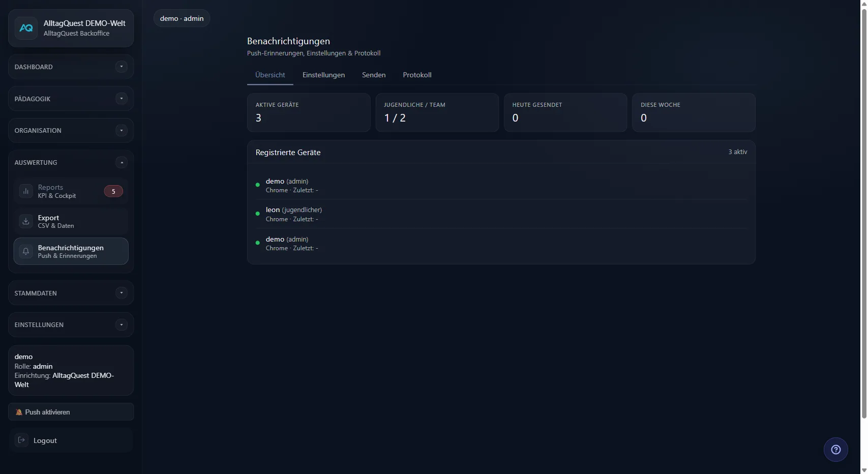Enable push via Push aktivieren button
This screenshot has width=868, height=474.
[71, 412]
